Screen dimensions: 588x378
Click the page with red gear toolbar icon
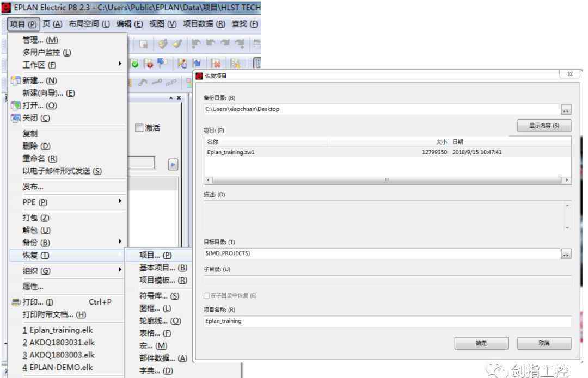point(149,64)
